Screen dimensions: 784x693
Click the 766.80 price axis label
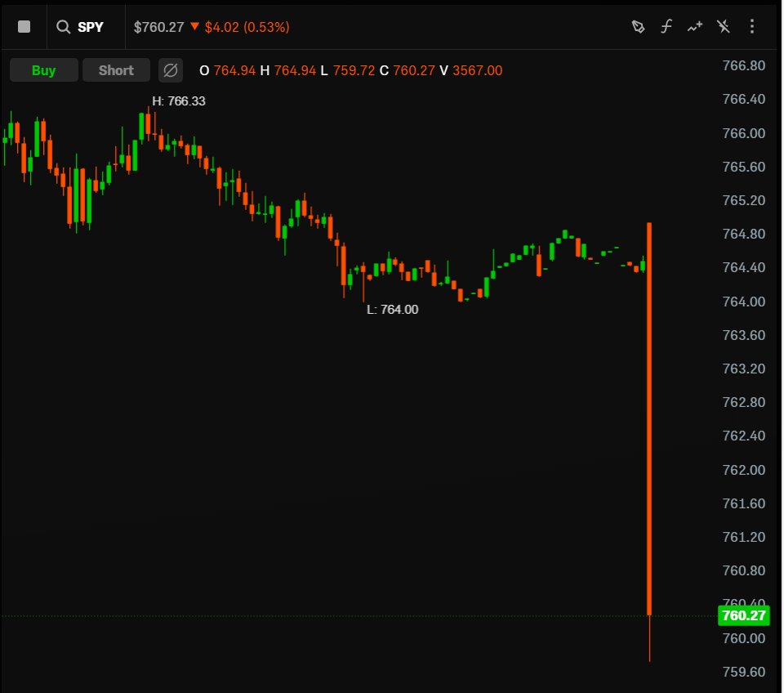pos(743,65)
